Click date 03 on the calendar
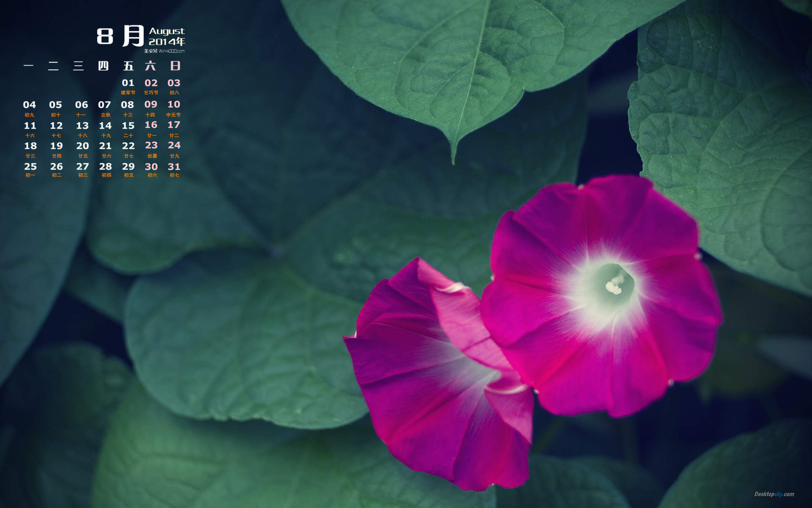Screen dimensions: 812x508 coord(174,83)
